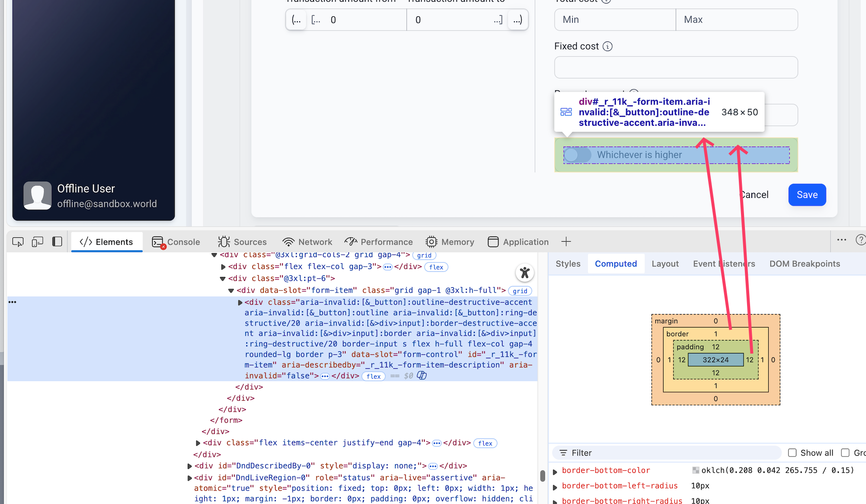The image size is (866, 504).
Task: Open DevTools three-dot customize menu
Action: click(x=841, y=239)
